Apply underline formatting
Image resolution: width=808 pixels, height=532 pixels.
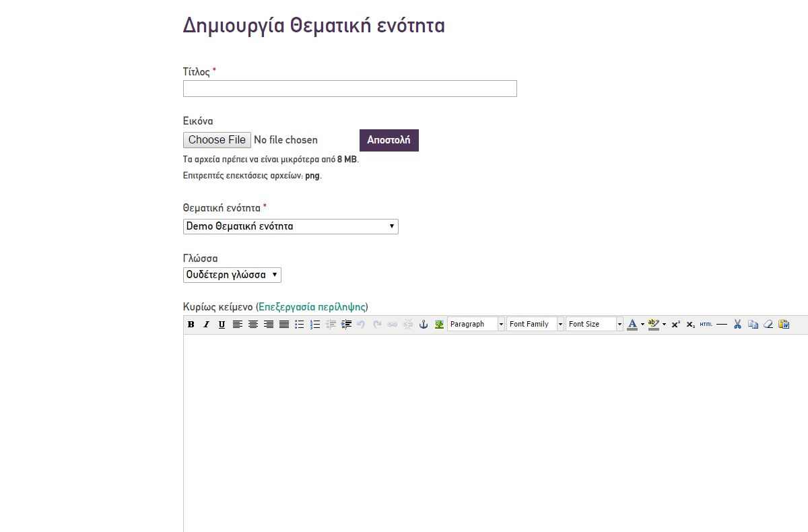click(222, 325)
